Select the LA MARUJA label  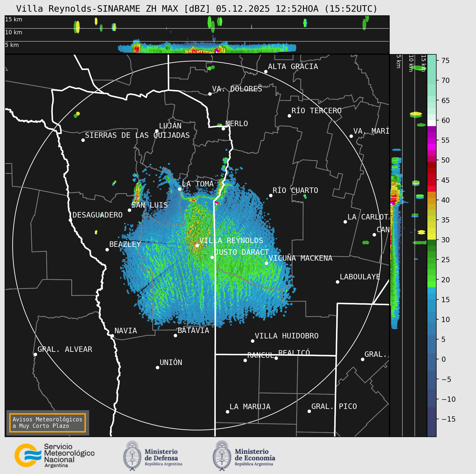(250, 407)
